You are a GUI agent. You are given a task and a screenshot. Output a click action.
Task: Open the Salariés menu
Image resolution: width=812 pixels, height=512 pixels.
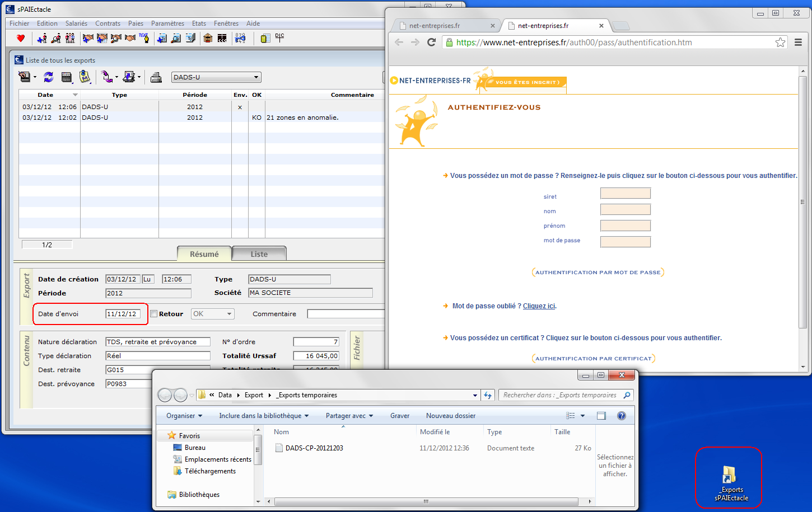tap(76, 24)
